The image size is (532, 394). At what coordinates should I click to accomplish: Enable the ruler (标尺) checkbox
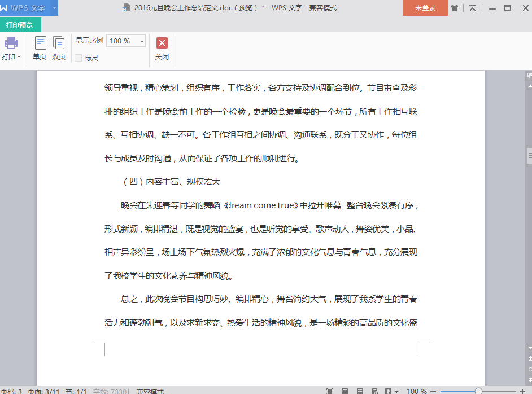(x=79, y=58)
